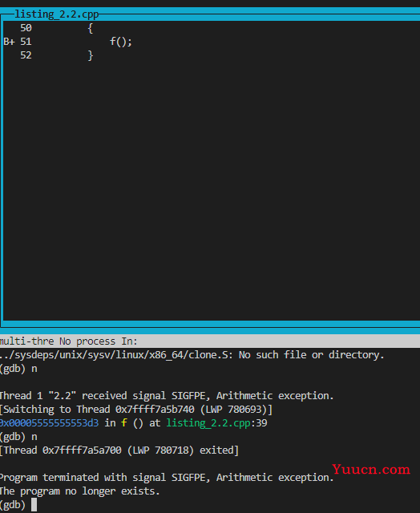Click the gdb prompt cursor block
420x513 pixels.
click(34, 505)
